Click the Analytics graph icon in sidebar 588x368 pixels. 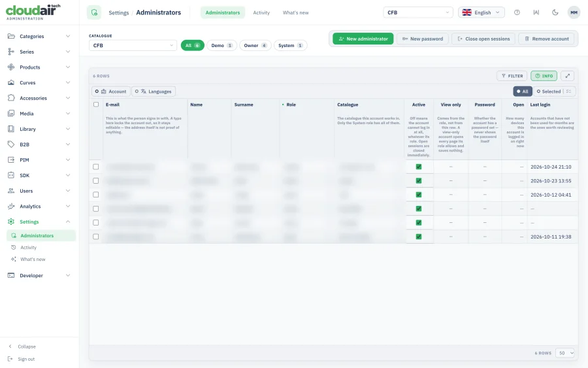click(x=11, y=207)
